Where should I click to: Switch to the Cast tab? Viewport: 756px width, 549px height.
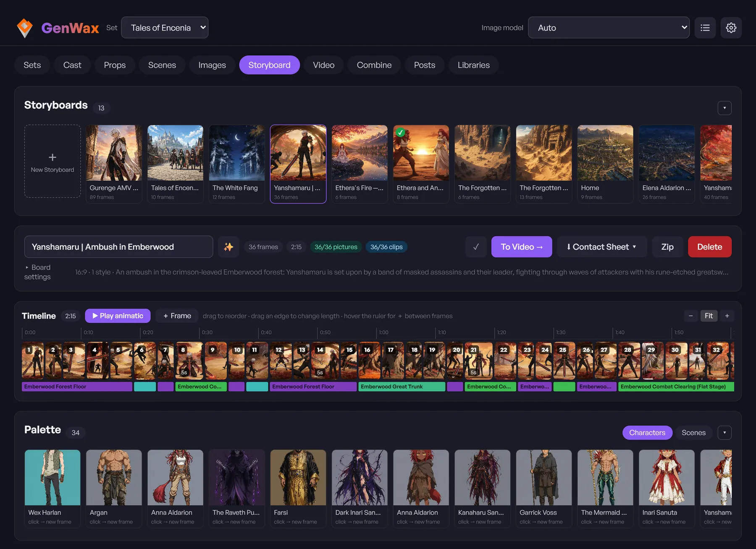tap(72, 65)
